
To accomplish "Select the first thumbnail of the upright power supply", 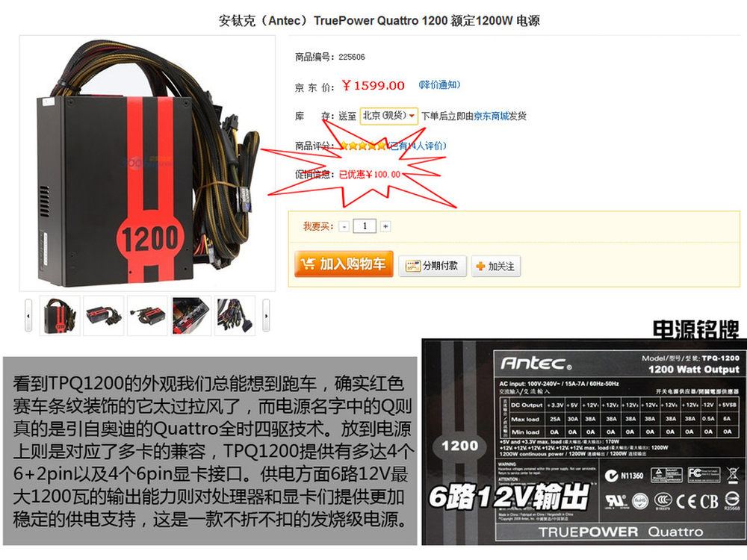I will [x=60, y=315].
